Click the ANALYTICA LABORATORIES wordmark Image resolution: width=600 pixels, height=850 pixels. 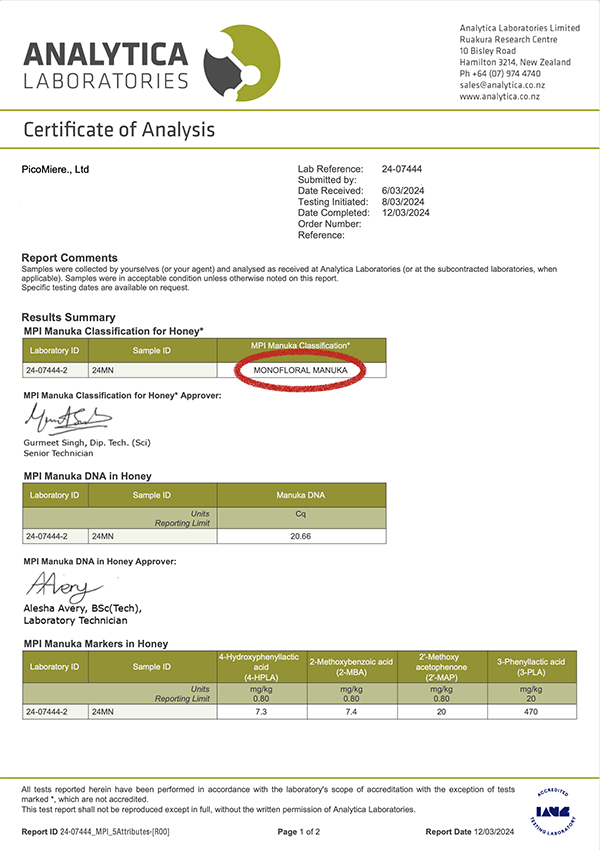tap(106, 66)
